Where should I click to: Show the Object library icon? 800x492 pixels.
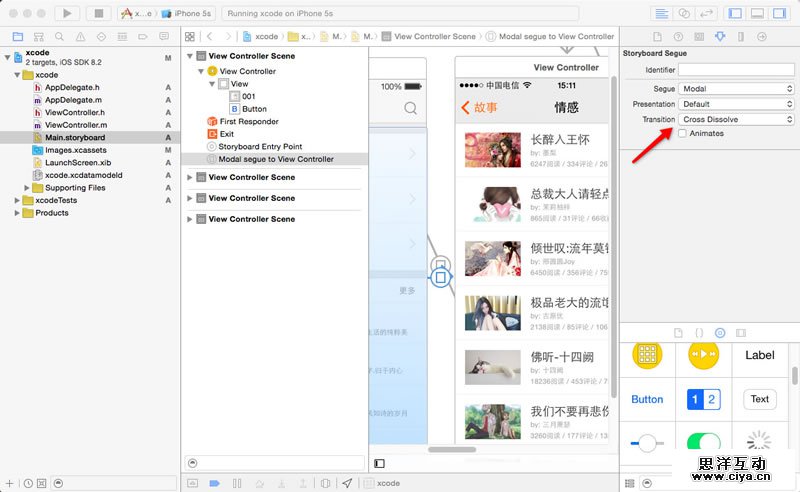pos(720,331)
